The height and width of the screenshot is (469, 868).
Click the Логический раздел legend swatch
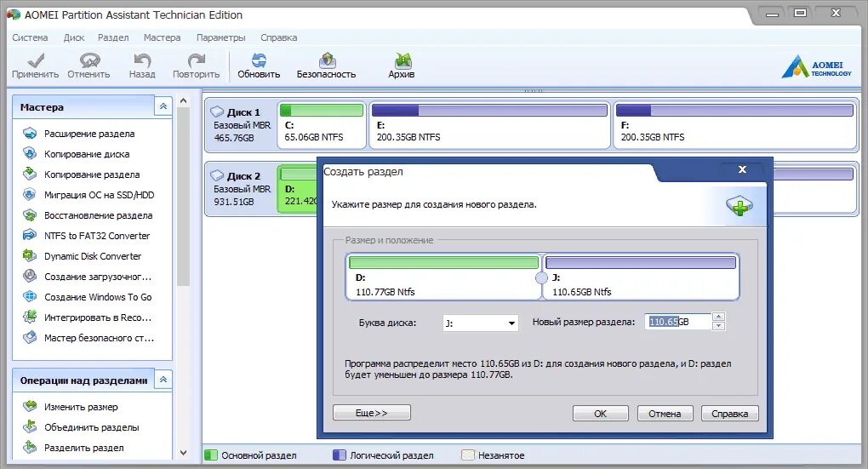click(339, 455)
